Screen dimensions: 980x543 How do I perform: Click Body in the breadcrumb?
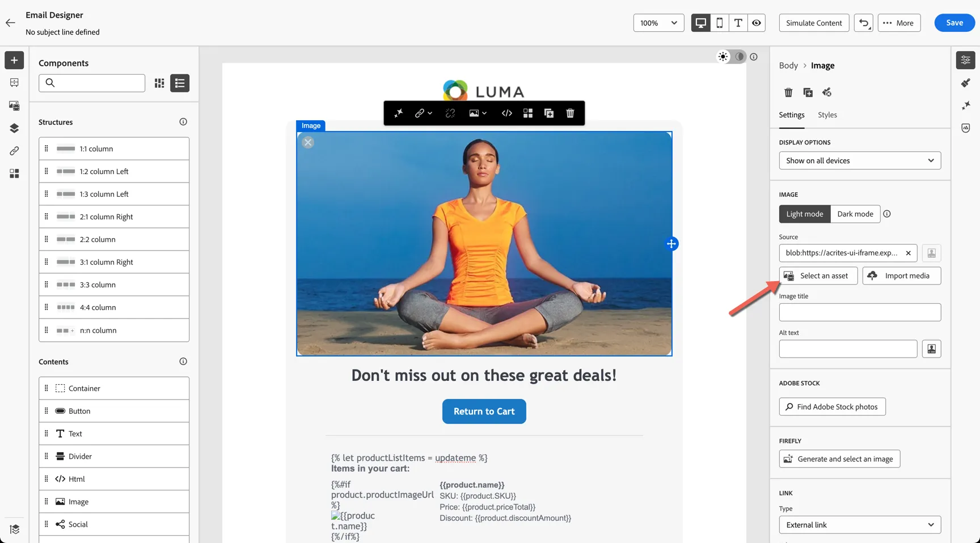788,66
